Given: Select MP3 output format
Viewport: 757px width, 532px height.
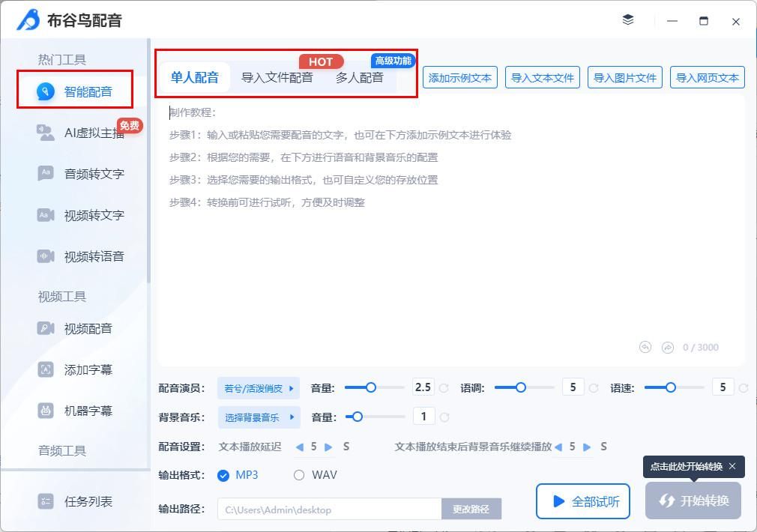Looking at the screenshot, I should pyautogui.click(x=238, y=475).
